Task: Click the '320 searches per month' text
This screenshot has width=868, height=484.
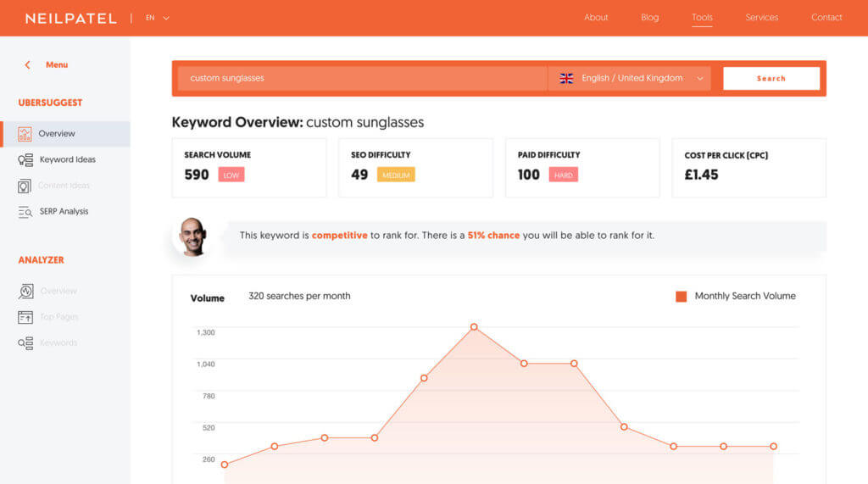Action: click(x=299, y=297)
